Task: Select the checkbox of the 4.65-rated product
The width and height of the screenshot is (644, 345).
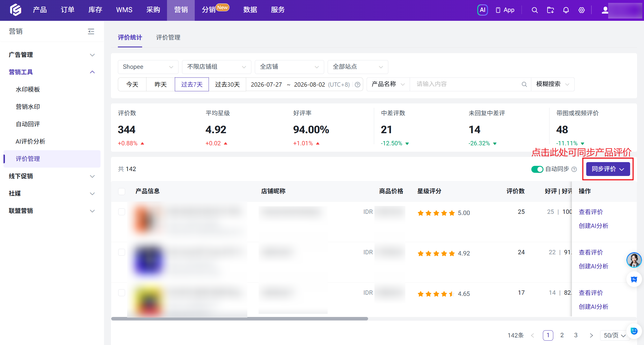Action: pos(122,293)
